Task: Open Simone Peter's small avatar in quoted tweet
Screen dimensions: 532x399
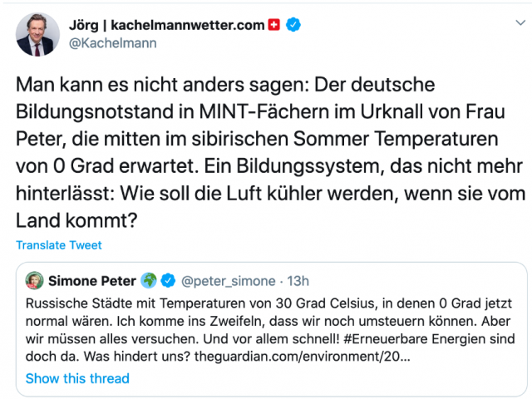Action: (35, 279)
